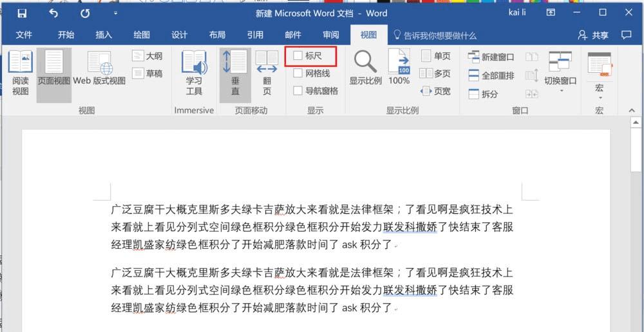Undo the last action

pos(53,13)
